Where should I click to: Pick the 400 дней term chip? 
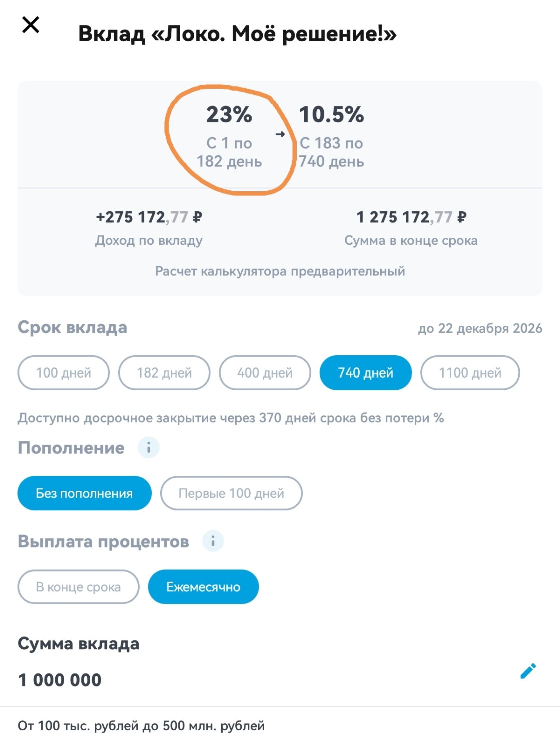(265, 373)
